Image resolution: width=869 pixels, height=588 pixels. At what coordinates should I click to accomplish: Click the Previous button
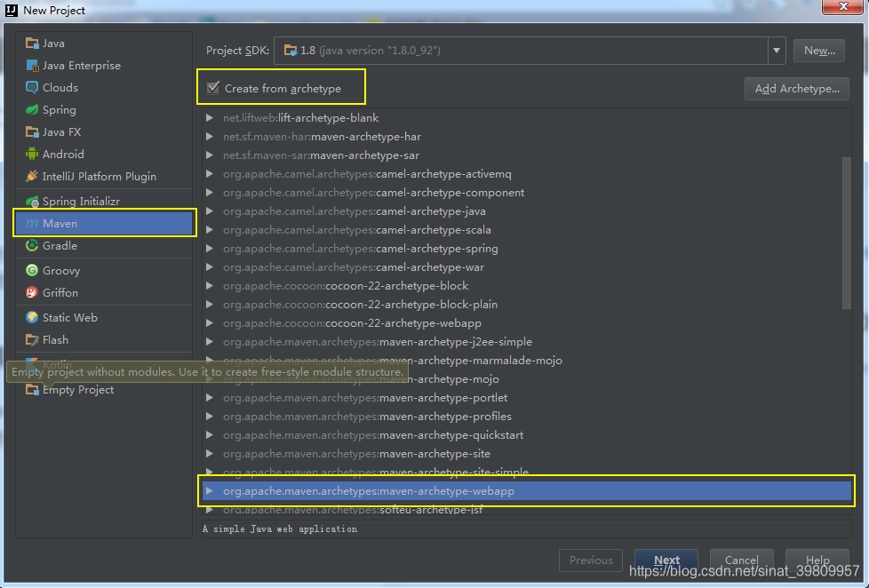click(x=591, y=560)
